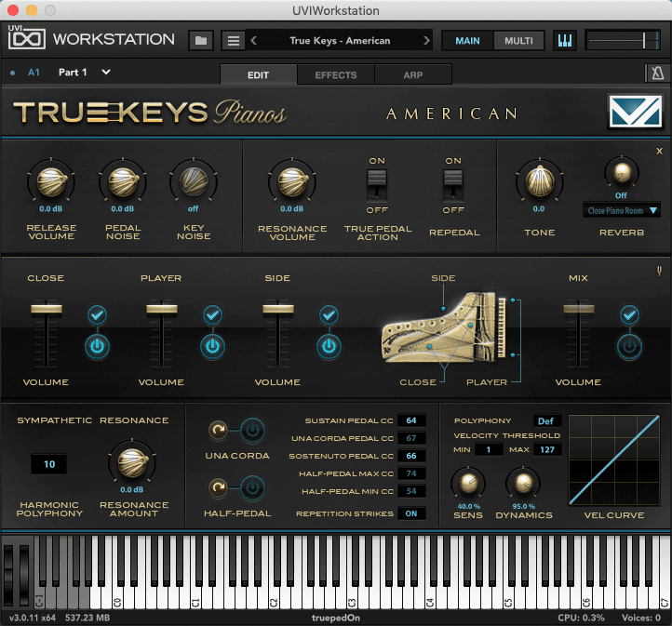672x626 pixels.
Task: Toggle the Close mic power button
Action: 98,345
